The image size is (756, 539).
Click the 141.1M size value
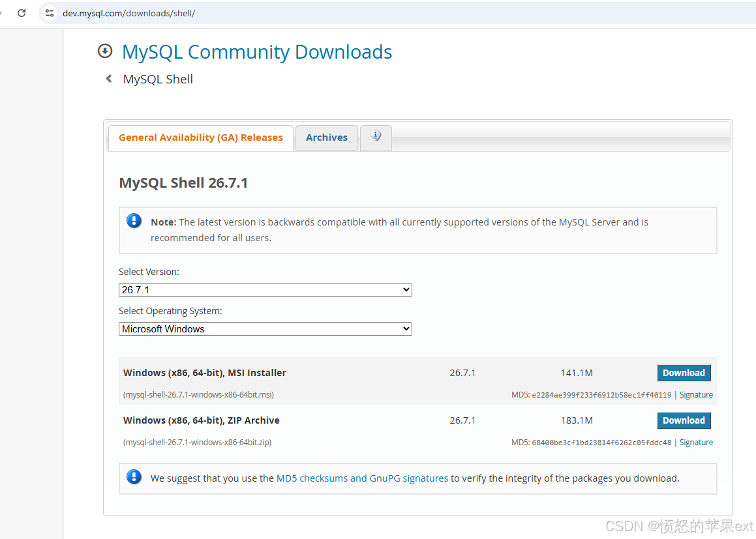point(577,373)
